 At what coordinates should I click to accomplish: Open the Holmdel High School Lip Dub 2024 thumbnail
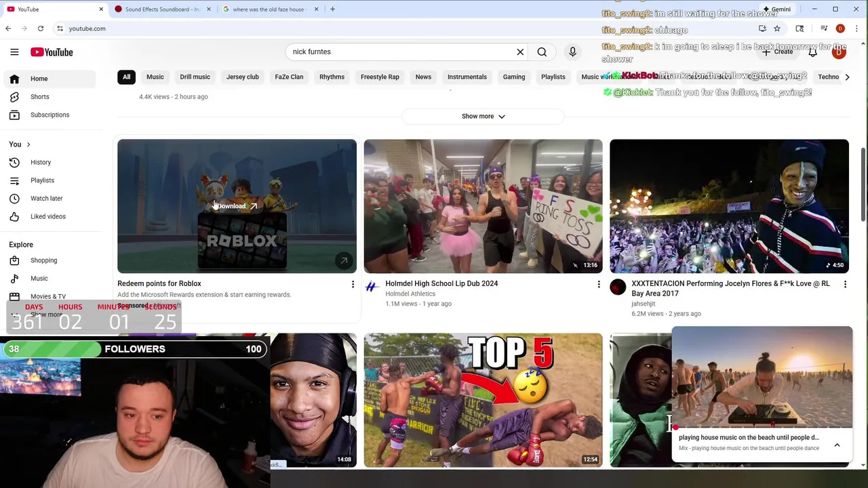pos(483,206)
